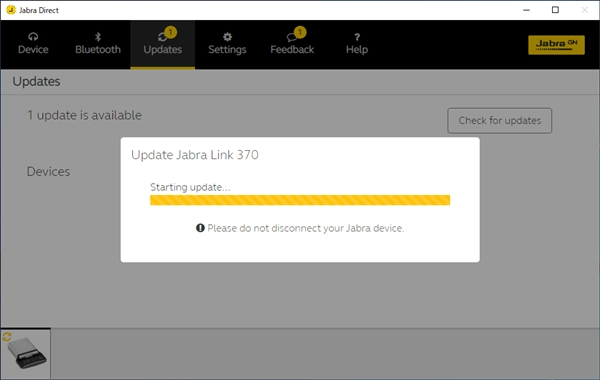Click the Jabra Direct title bar icon
The image size is (600, 380).
[11, 10]
